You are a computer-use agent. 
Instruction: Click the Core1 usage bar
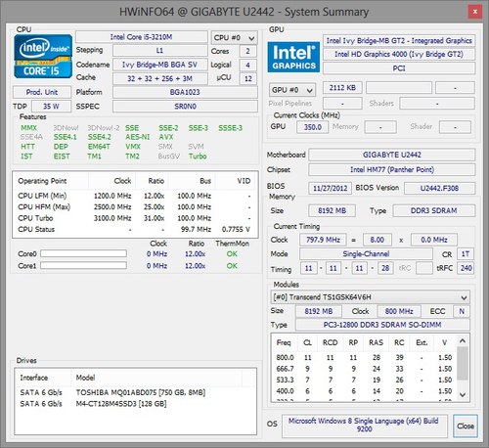pyautogui.click(x=83, y=266)
